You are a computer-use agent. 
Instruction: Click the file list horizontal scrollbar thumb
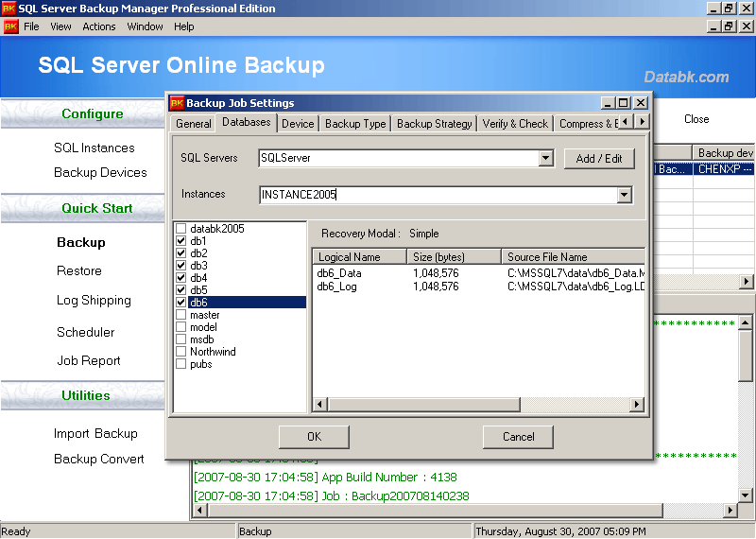[x=423, y=405]
